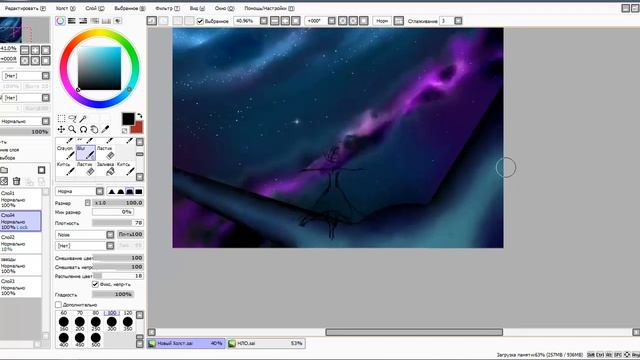Swap foreground and background colors arrow
Viewport: 640px width, 360px height.
pos(140,116)
